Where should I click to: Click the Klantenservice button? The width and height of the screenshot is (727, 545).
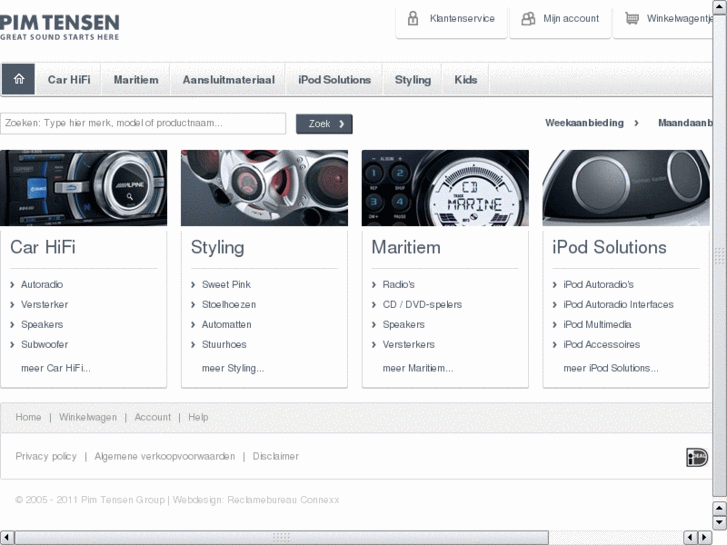coord(451,22)
